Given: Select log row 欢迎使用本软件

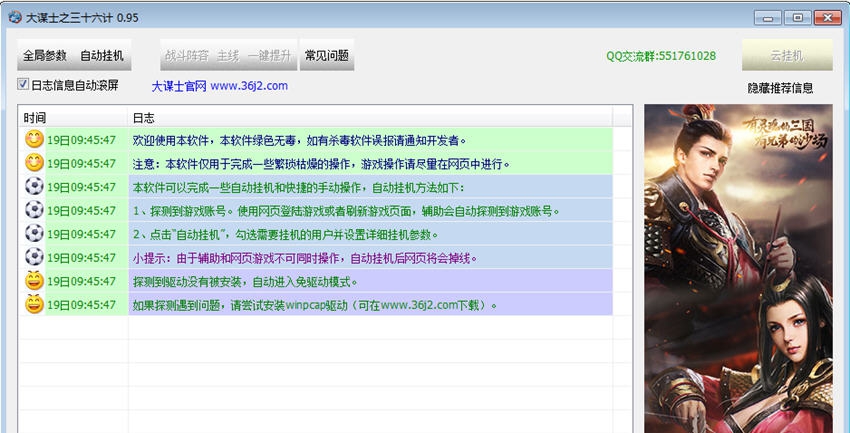Looking at the screenshot, I should pyautogui.click(x=315, y=140).
